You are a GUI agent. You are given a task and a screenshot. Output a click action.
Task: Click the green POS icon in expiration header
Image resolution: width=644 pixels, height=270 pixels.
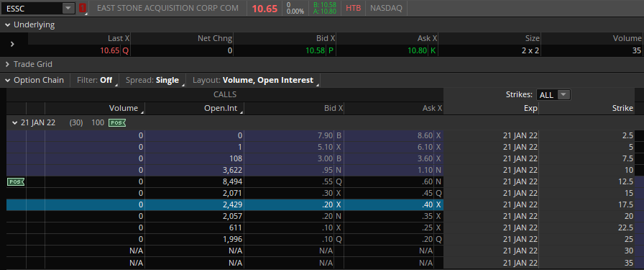(x=117, y=122)
